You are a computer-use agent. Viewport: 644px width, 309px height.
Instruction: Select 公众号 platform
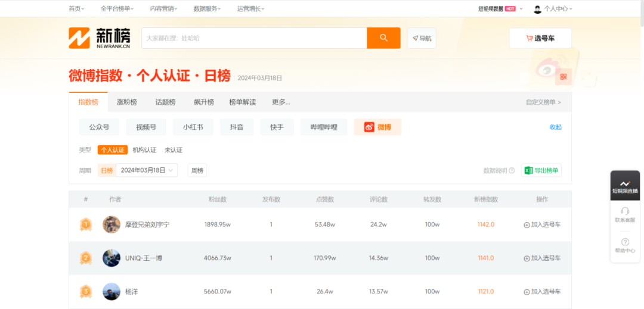click(100, 127)
